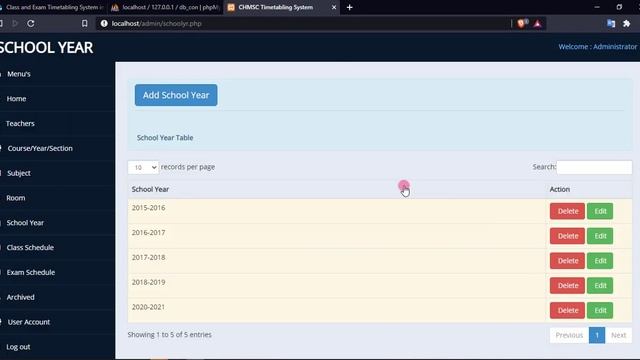The width and height of the screenshot is (640, 360).
Task: Go to Next page of entries
Action: click(618, 335)
